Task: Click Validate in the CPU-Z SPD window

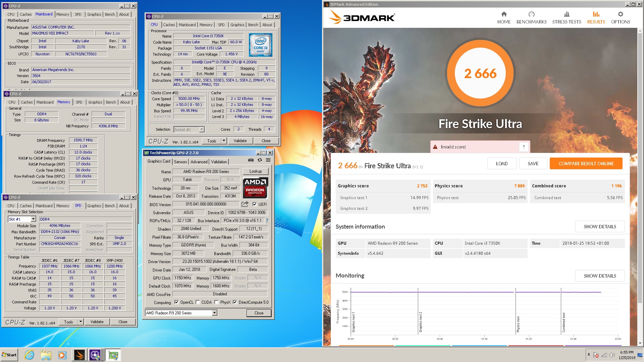Action: [x=97, y=322]
